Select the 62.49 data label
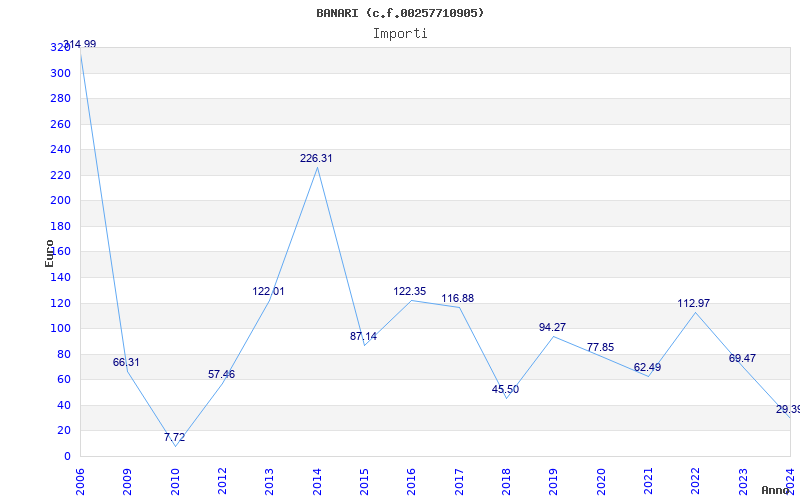The image size is (800, 500). (x=647, y=367)
